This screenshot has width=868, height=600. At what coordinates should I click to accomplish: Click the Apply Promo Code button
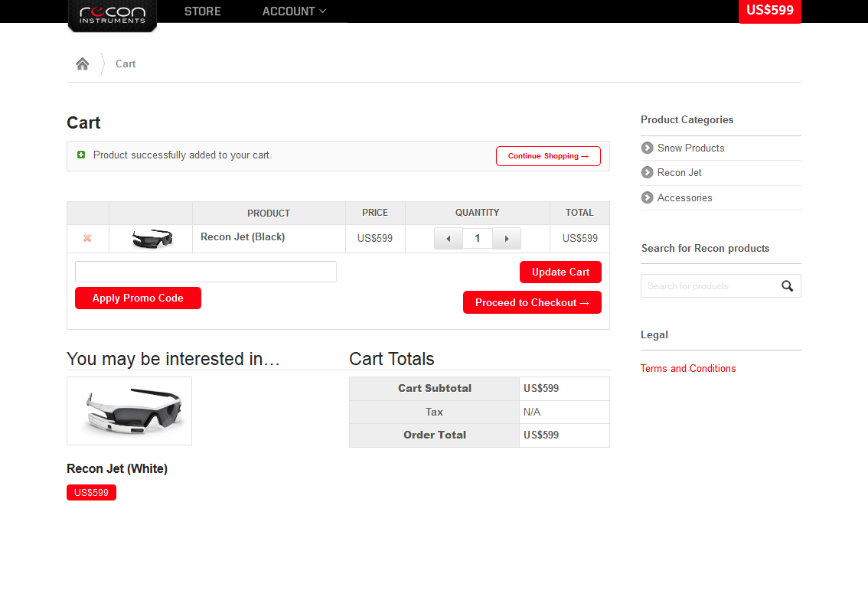[138, 298]
